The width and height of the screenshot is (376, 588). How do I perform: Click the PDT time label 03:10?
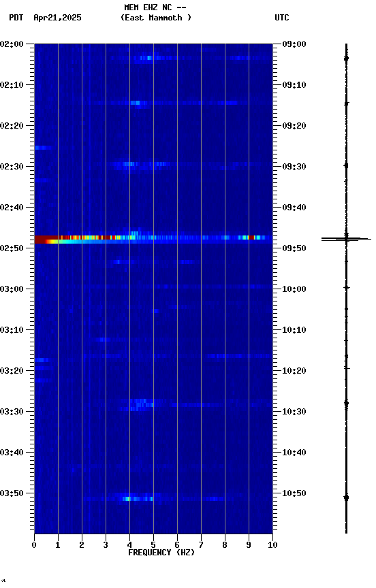(x=12, y=330)
